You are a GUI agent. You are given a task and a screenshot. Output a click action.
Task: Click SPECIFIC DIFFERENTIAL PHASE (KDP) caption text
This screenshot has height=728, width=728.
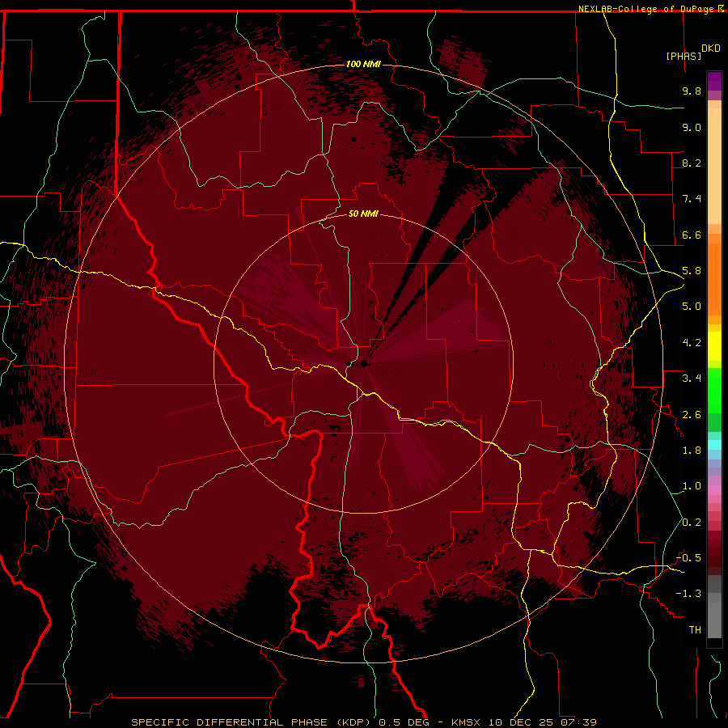click(252, 722)
